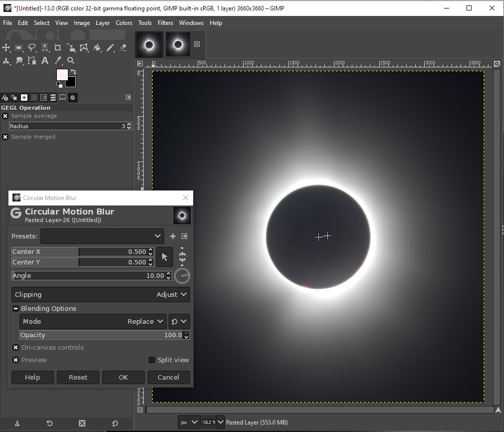Select the Eraser tool
The height and width of the screenshot is (432, 504).
(x=123, y=48)
